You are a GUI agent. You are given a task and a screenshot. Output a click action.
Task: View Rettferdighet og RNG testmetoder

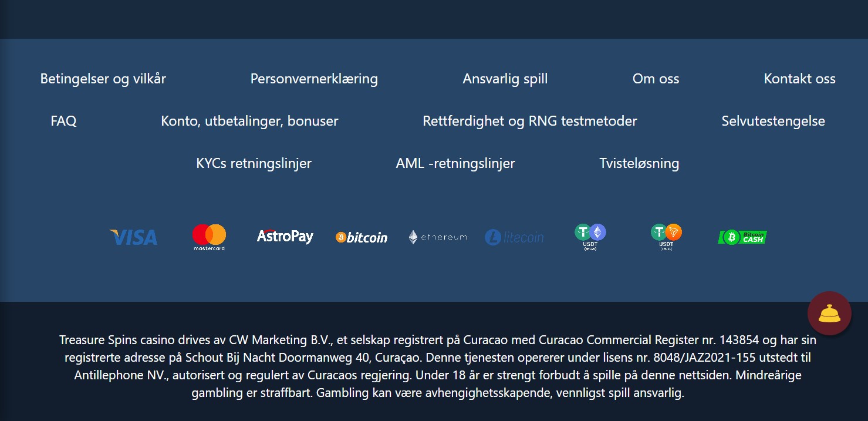[530, 121]
